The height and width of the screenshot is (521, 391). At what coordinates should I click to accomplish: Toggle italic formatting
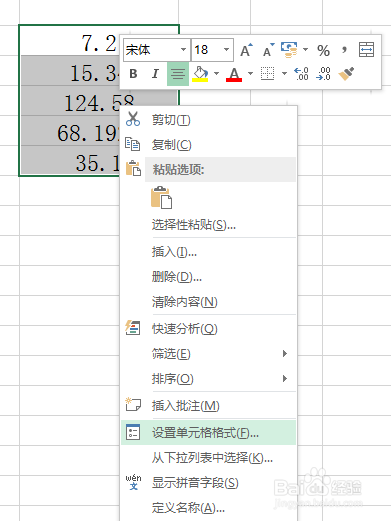[155, 74]
